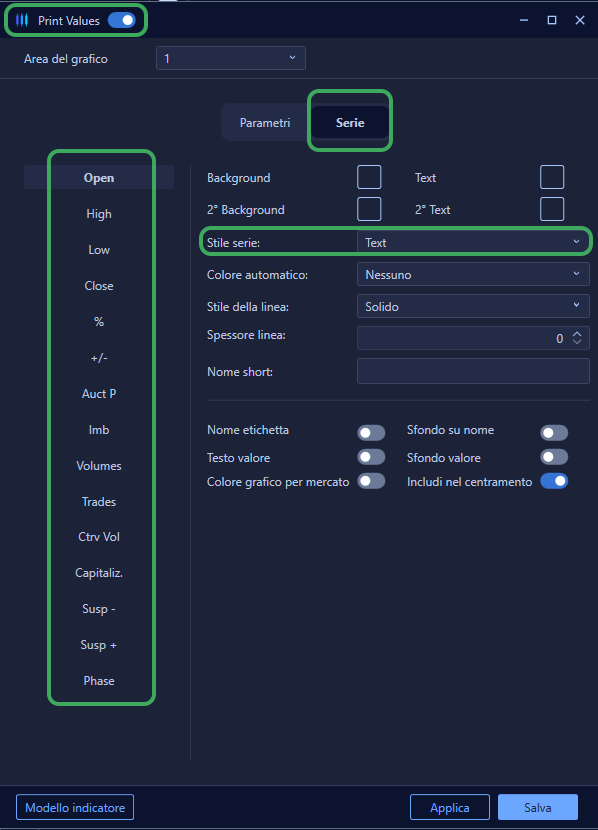598x830 pixels.
Task: Open the Area del grafico dropdown
Action: [231, 58]
